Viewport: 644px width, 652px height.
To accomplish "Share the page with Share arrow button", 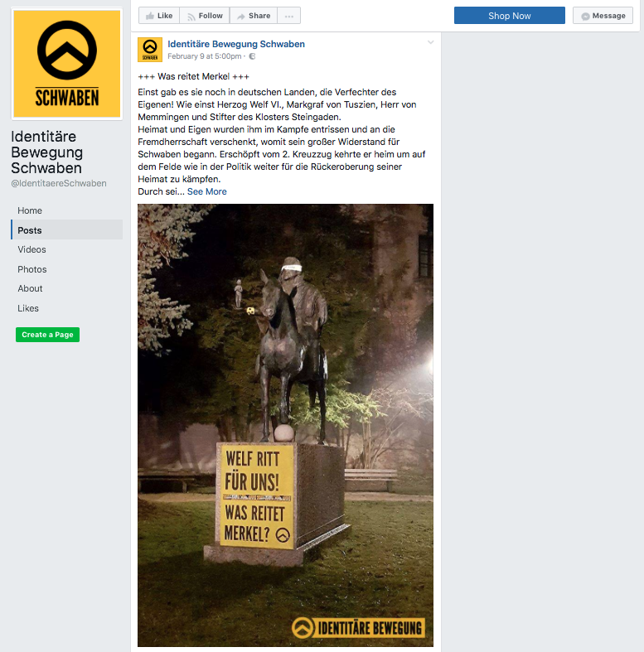I will (254, 16).
